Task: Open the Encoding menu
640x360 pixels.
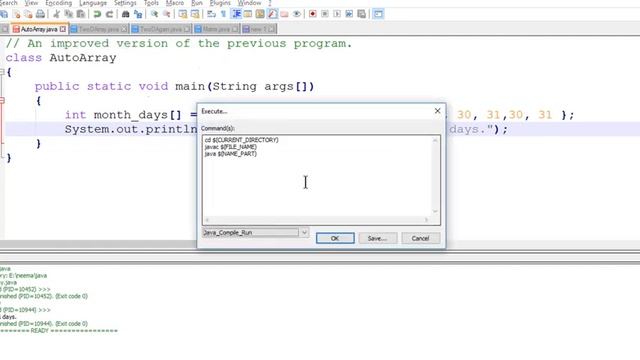Action: 58,3
